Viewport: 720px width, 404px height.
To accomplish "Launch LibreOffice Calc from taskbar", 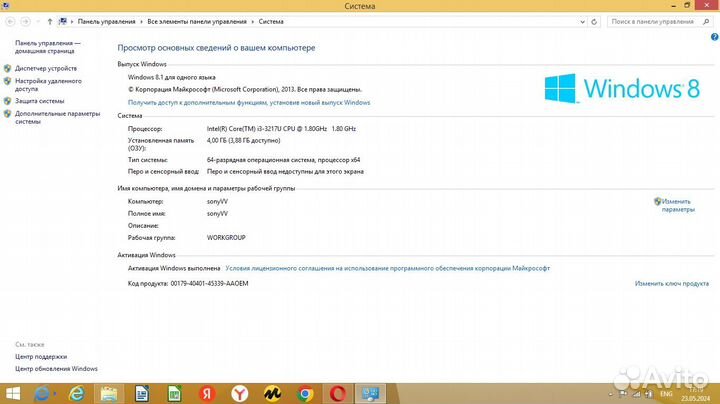I will point(174,394).
